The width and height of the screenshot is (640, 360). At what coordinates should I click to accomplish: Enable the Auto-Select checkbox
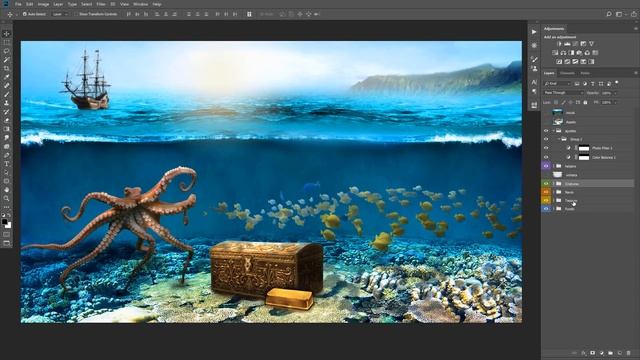[24, 14]
